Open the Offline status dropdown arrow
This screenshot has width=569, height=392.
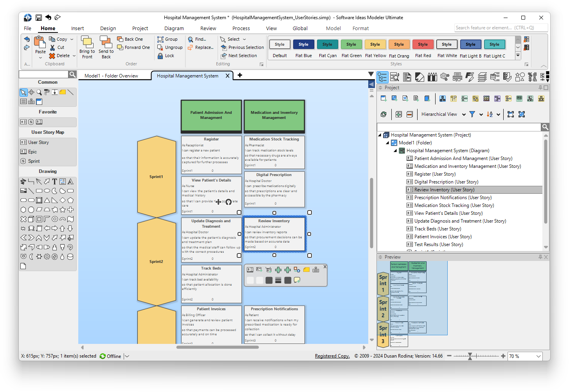pyautogui.click(x=127, y=356)
